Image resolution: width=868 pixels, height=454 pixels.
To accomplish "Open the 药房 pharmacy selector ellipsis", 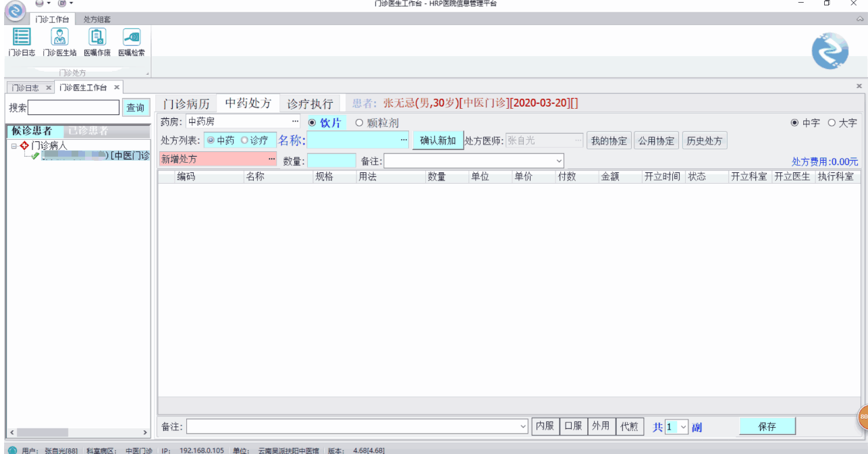I will point(294,122).
